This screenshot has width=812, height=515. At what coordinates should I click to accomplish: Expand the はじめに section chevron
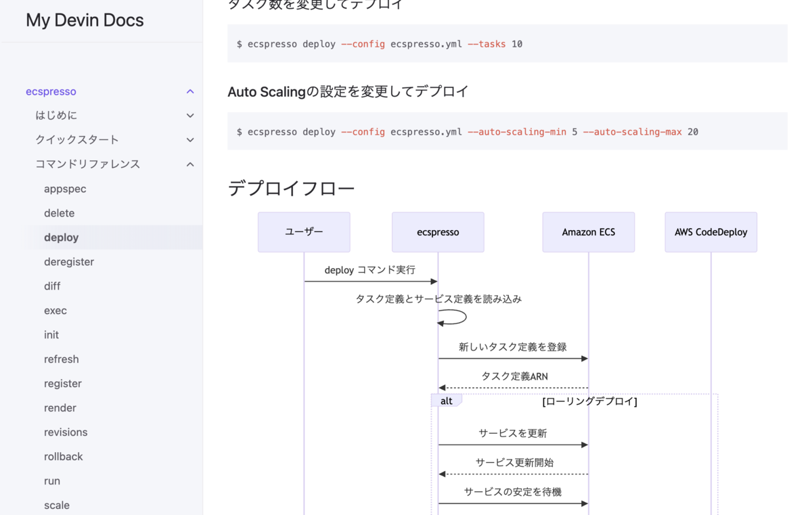coord(190,116)
